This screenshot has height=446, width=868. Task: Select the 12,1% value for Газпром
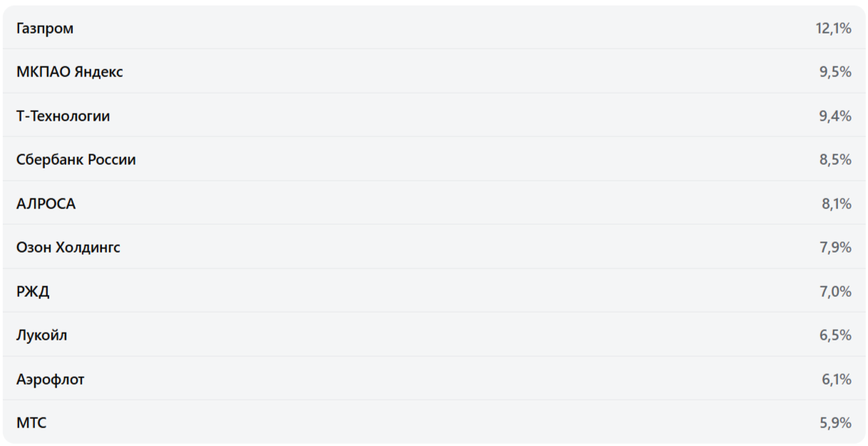click(833, 29)
